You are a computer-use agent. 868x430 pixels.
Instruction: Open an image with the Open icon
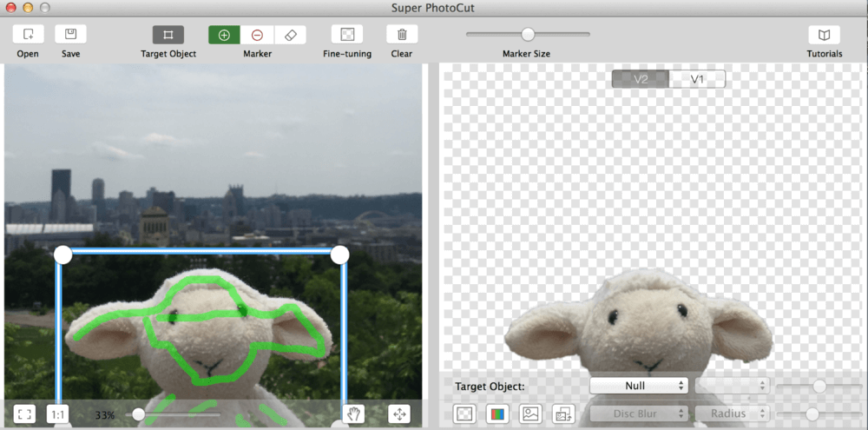pos(28,35)
